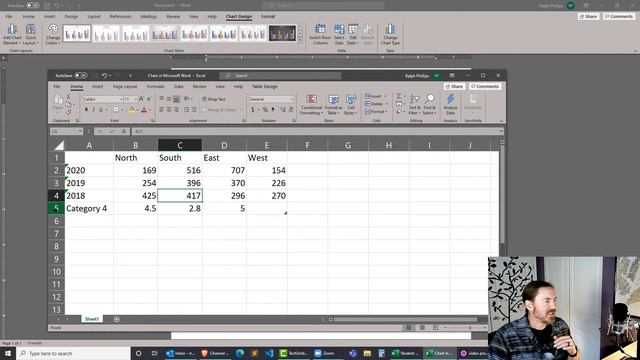Select the dark chart style thumbnail
Image resolution: width=640 pixels, height=360 pixels.
click(x=282, y=33)
